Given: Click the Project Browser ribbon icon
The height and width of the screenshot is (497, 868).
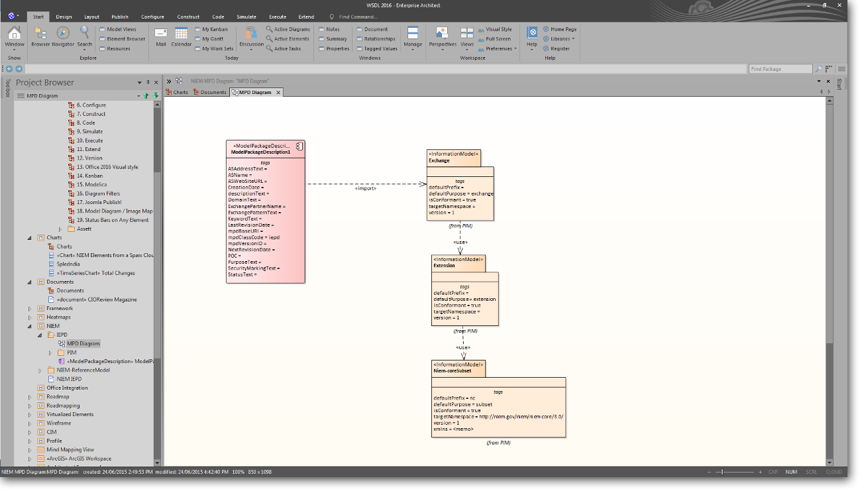Looking at the screenshot, I should point(40,34).
